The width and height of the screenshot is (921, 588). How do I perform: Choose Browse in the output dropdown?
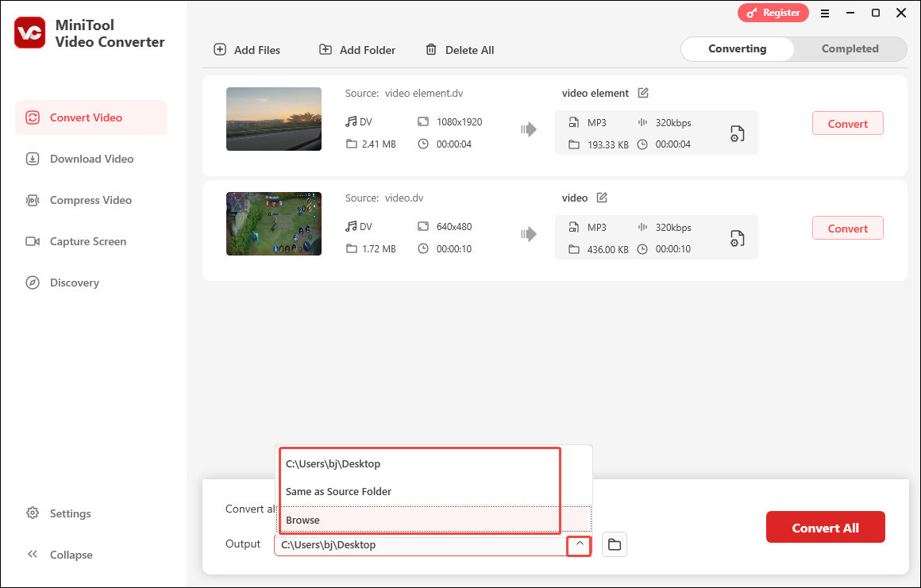point(434,520)
